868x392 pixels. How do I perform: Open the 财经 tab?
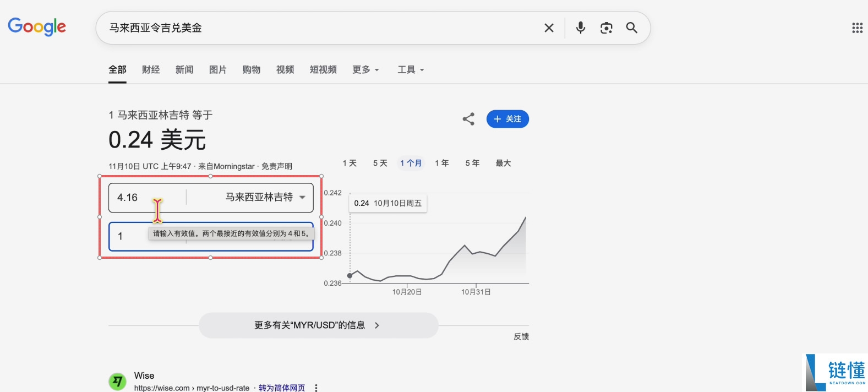(x=151, y=69)
